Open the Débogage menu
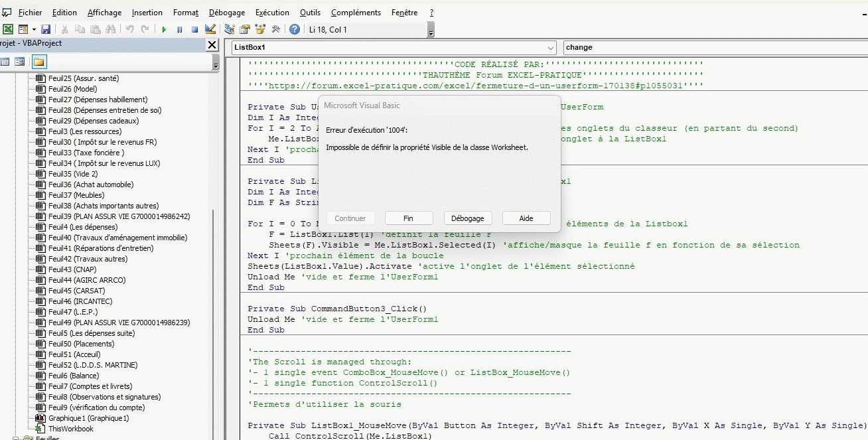Viewport: 868px width, 440px height. [x=226, y=13]
